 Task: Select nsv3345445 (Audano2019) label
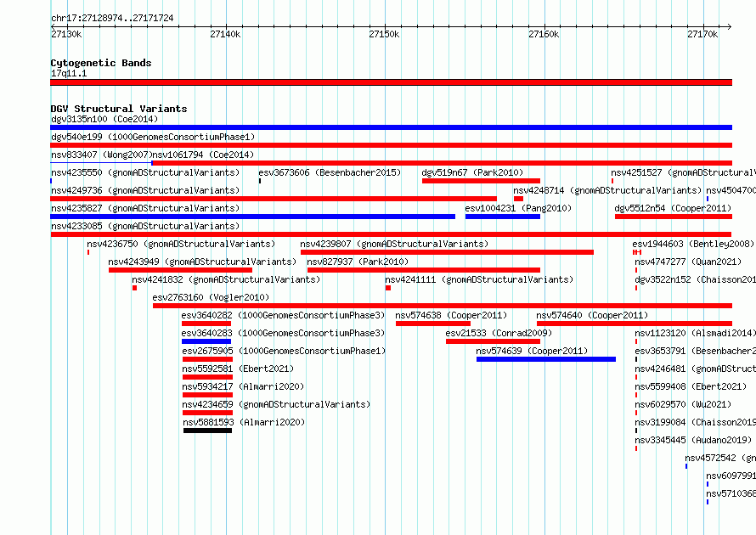click(x=693, y=440)
